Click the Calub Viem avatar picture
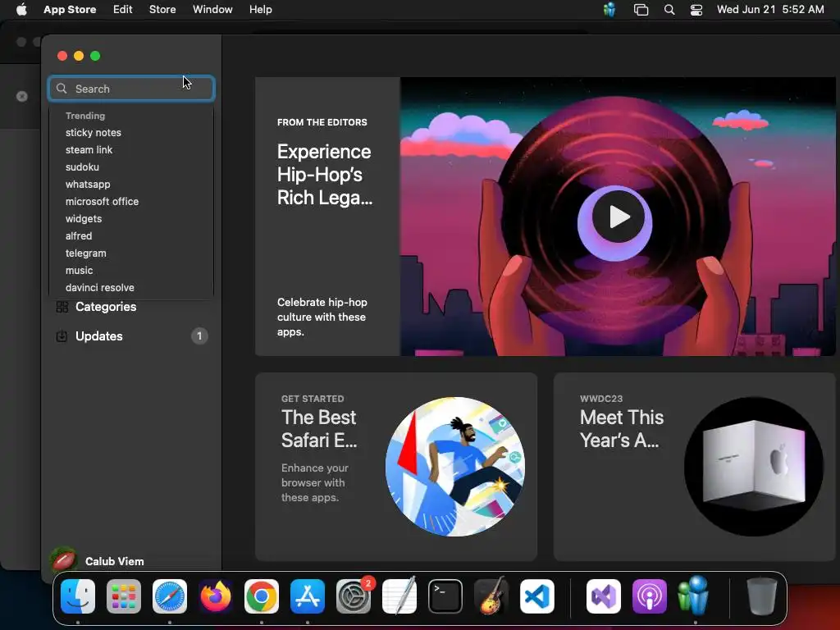 pos(63,559)
